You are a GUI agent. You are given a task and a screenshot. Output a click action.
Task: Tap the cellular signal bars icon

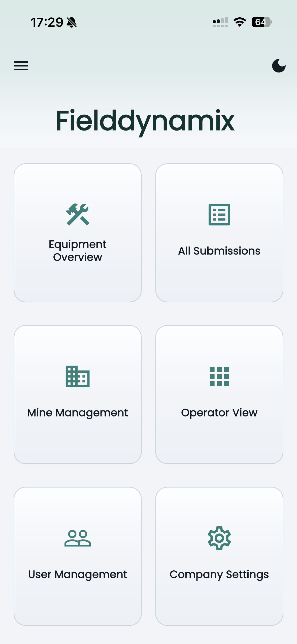[x=220, y=22]
